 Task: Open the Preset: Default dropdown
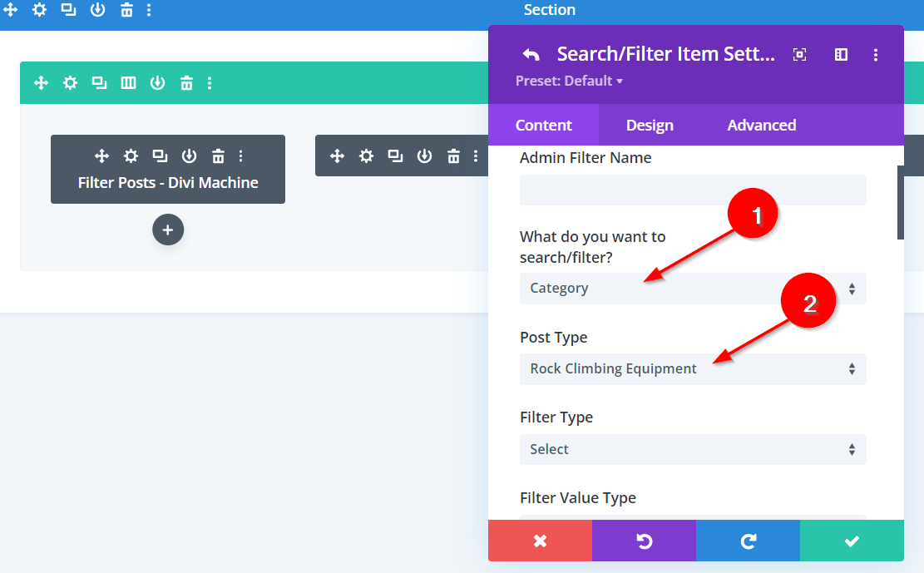point(569,81)
